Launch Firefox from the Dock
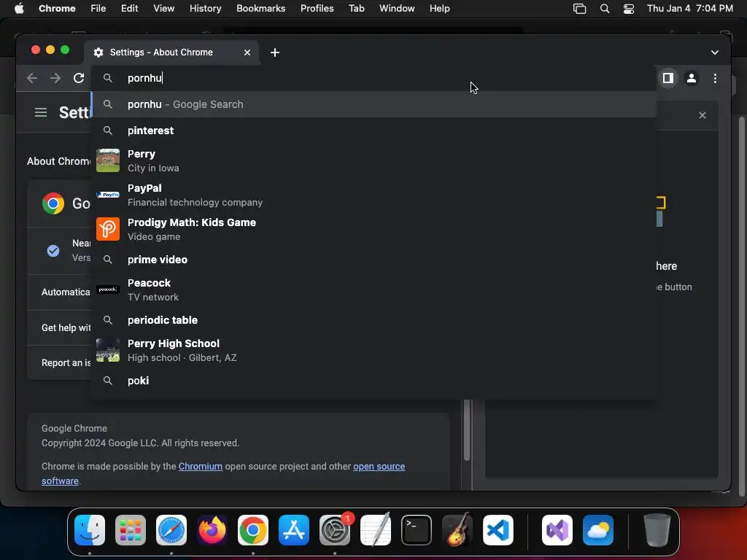 click(212, 530)
